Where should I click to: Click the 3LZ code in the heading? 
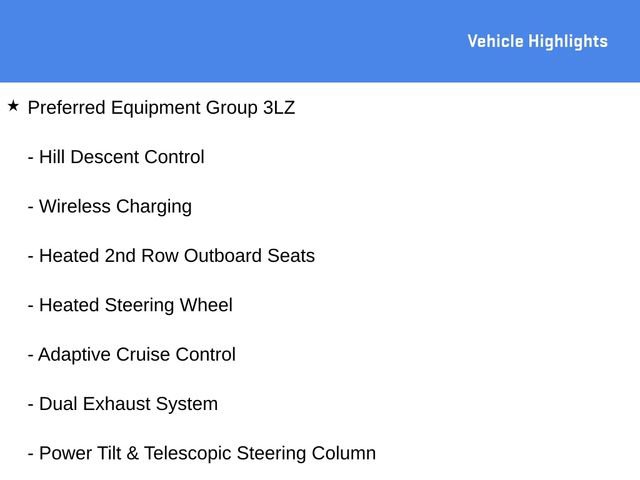click(279, 107)
